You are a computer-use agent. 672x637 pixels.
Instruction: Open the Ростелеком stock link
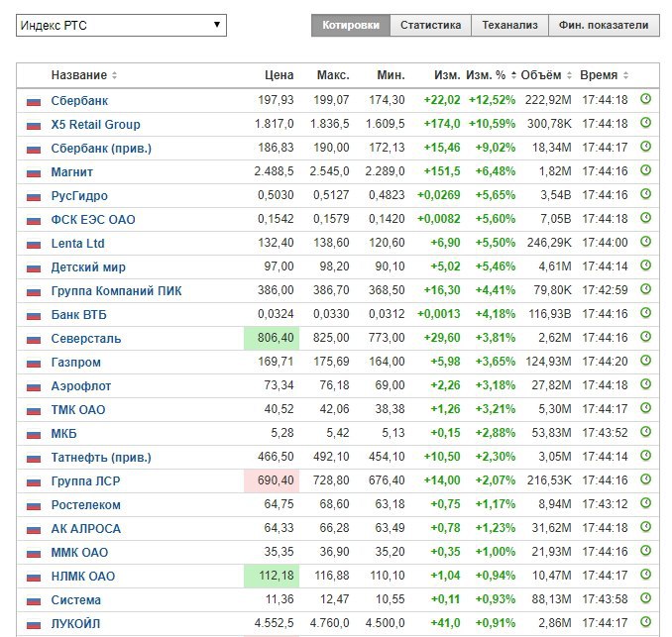coord(85,505)
